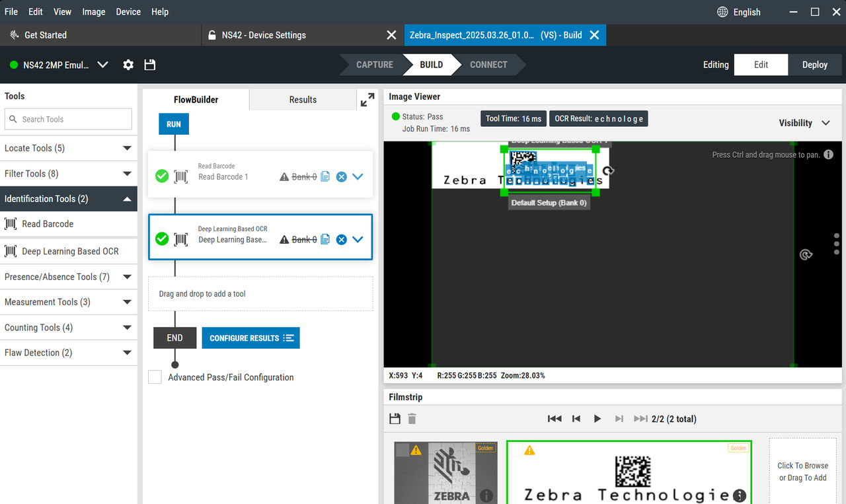This screenshot has width=846, height=504.
Task: Click the RUN button in FlowBuilder
Action: click(x=174, y=124)
